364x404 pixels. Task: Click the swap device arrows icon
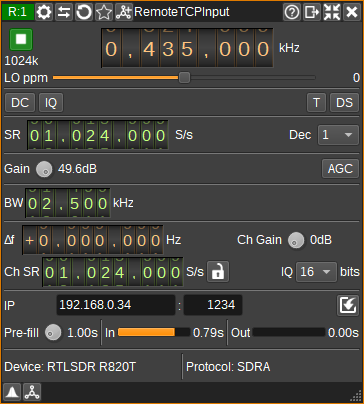(x=64, y=12)
